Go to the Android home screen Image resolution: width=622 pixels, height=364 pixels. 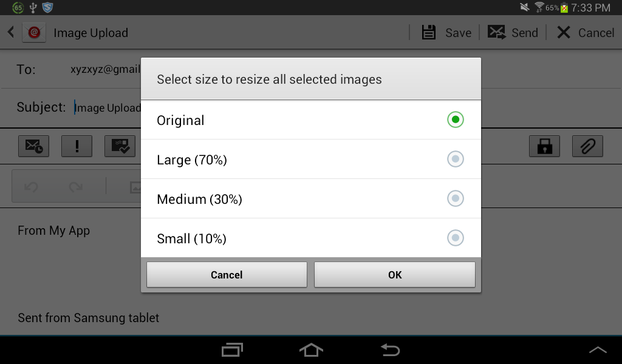(x=311, y=349)
